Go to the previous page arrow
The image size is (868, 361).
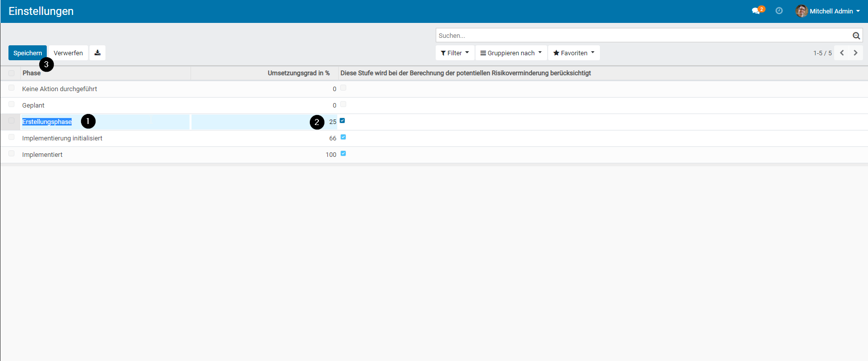point(842,53)
